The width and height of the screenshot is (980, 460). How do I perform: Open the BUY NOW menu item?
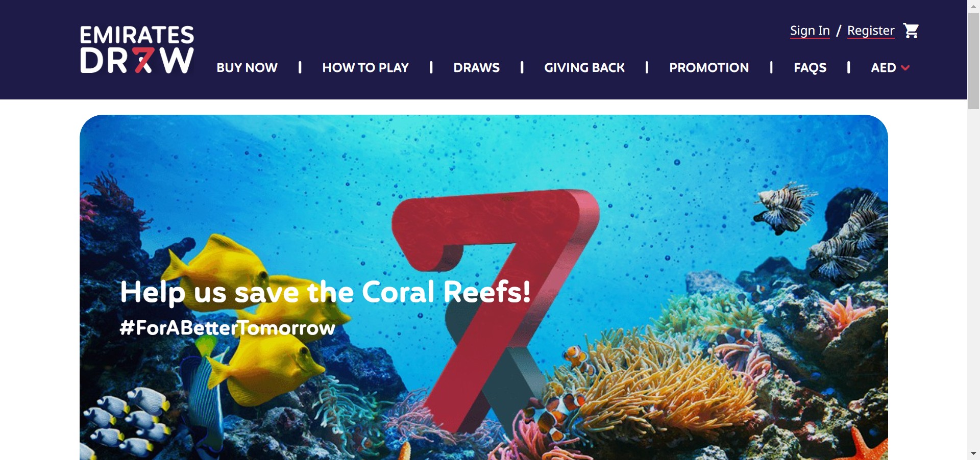[x=247, y=67]
